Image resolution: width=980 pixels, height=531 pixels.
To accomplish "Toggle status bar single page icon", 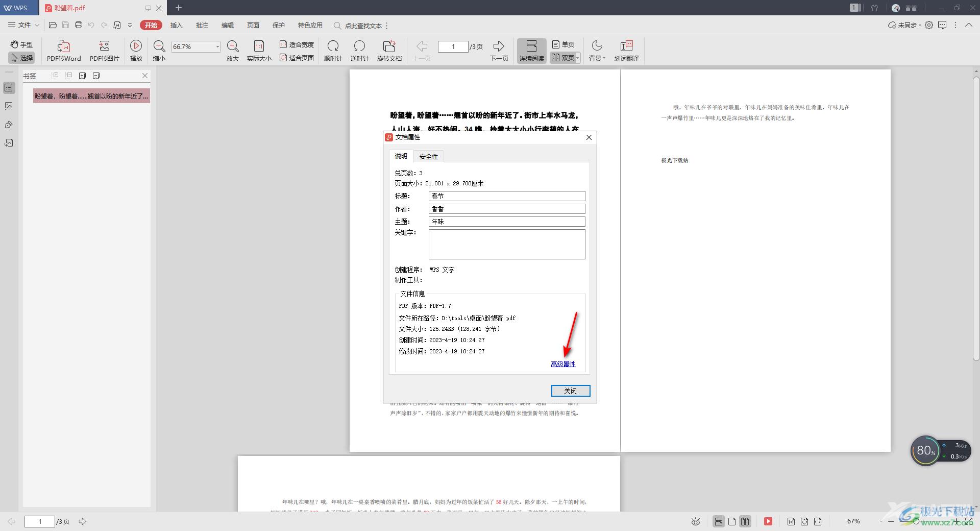I will [x=732, y=521].
